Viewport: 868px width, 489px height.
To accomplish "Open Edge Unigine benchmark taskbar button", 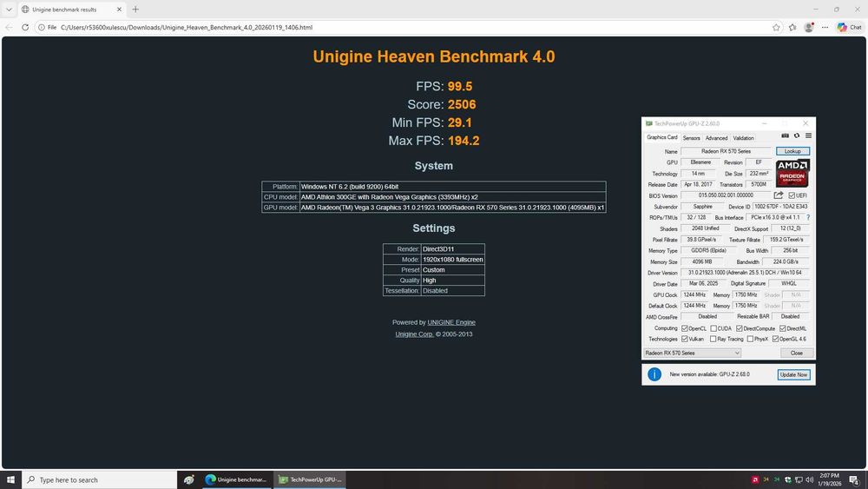I will 236,479.
